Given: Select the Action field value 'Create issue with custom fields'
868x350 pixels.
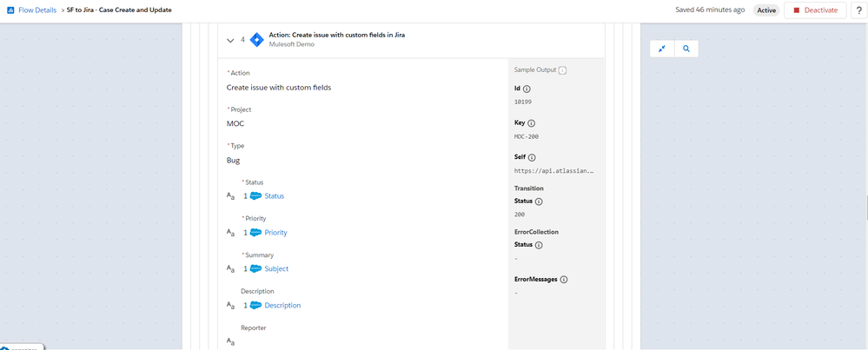Looking at the screenshot, I should pyautogui.click(x=279, y=88).
